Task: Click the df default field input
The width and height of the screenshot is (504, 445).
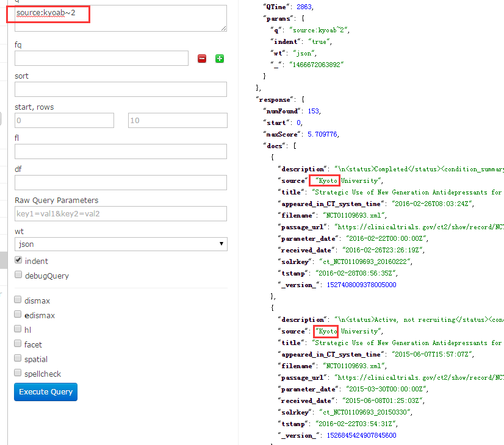Action: [121, 183]
